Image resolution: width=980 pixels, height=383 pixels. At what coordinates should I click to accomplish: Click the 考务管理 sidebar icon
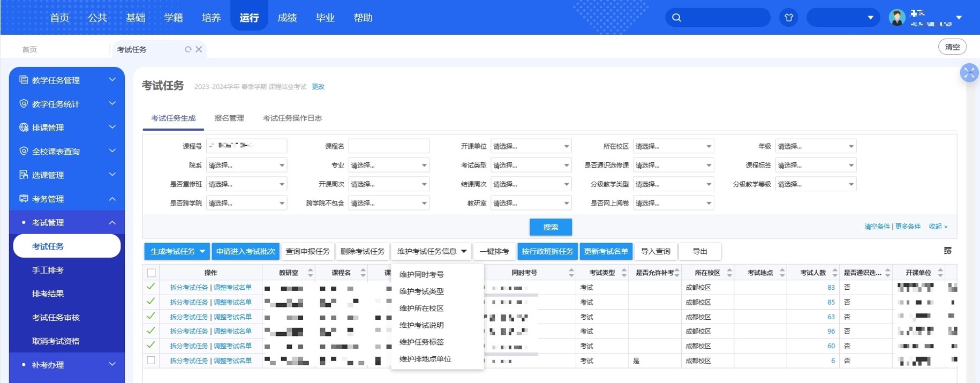(24, 198)
